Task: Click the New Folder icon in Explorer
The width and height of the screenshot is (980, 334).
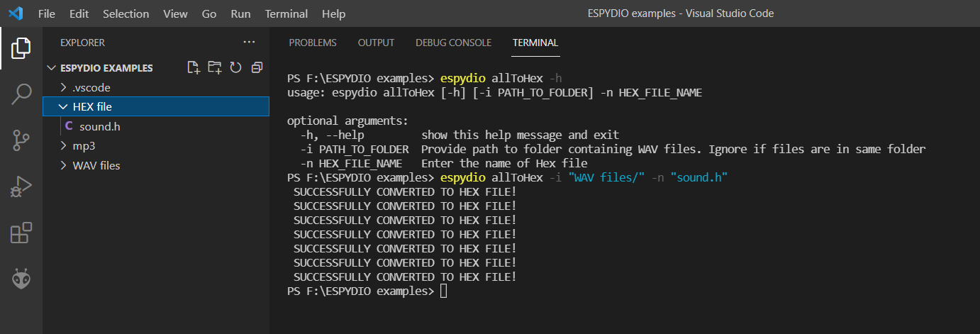Action: pos(215,67)
